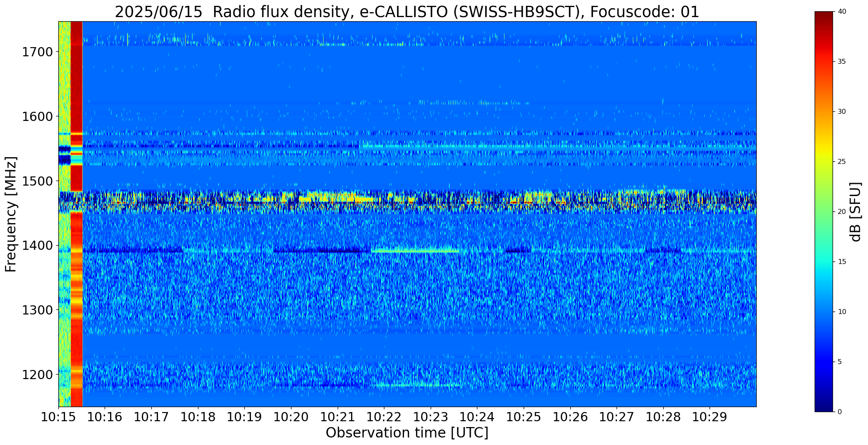Click the red vertical burst stripe near 10:15

click(x=77, y=214)
